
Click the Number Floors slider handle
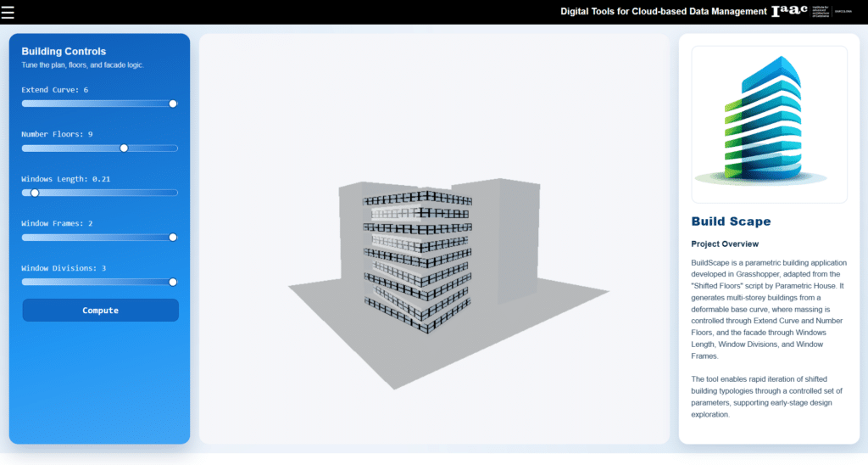pyautogui.click(x=124, y=148)
